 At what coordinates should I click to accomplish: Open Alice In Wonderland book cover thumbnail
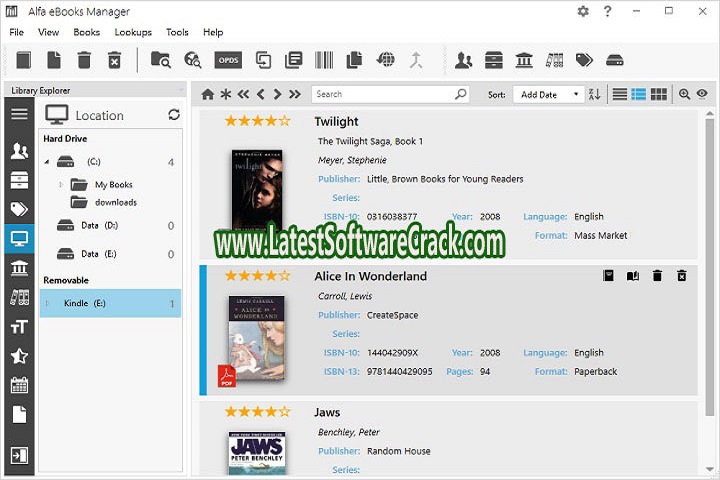click(x=256, y=338)
